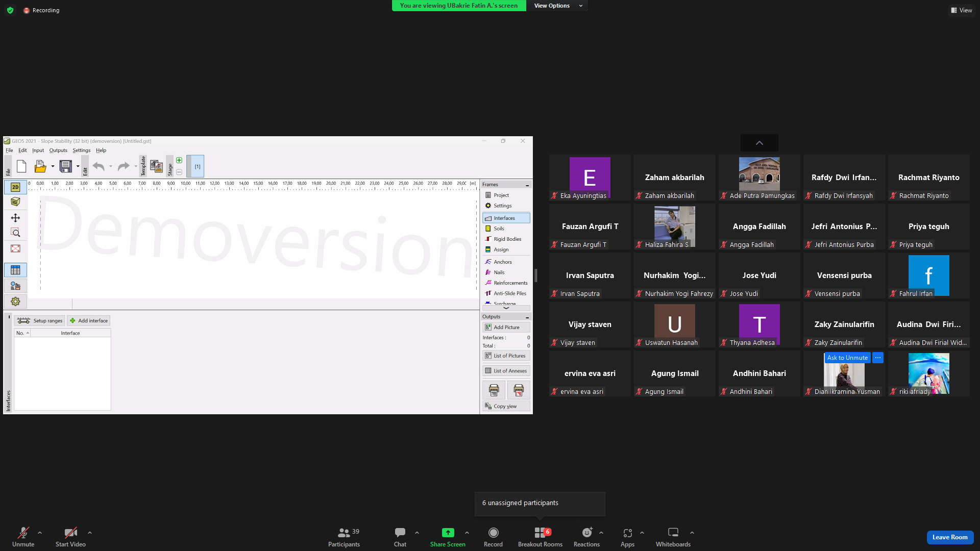Expand View Options dropdown

coord(557,6)
